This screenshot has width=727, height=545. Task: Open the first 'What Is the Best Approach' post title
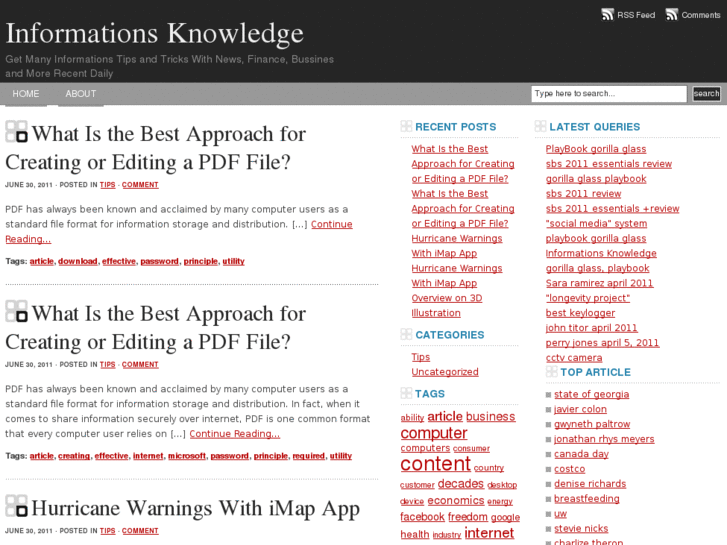pyautogui.click(x=155, y=148)
